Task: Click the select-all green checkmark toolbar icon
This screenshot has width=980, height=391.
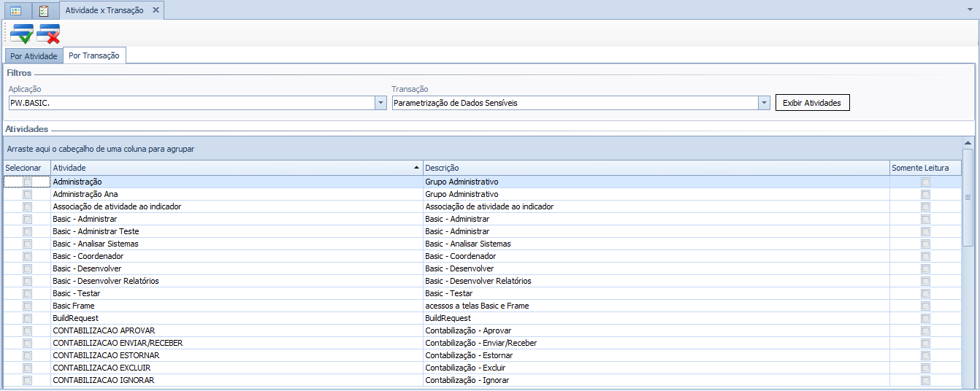Action: (x=22, y=34)
